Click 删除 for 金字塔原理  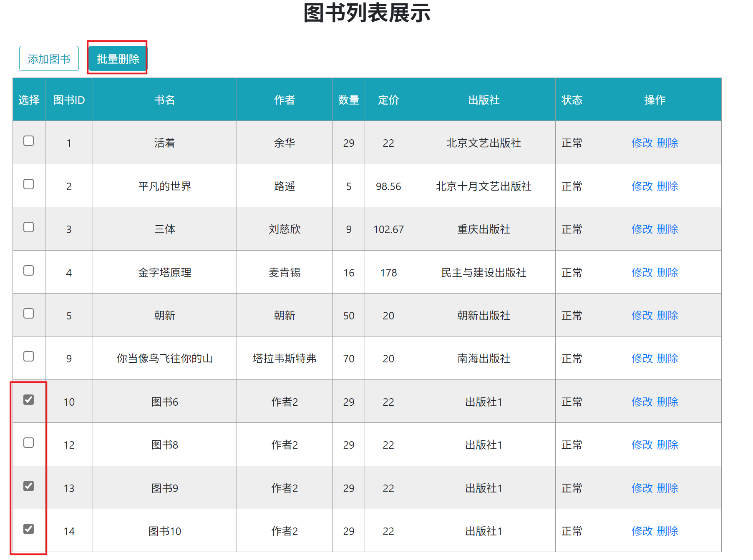point(667,272)
